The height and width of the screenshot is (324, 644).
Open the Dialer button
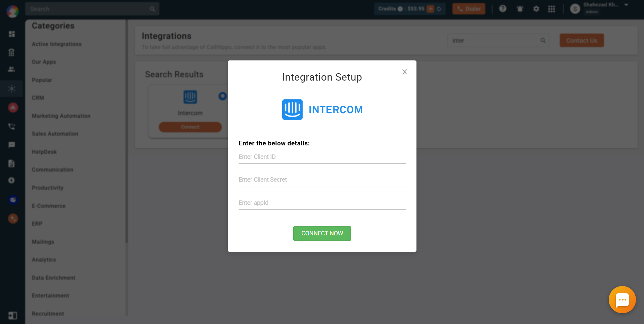(x=469, y=9)
